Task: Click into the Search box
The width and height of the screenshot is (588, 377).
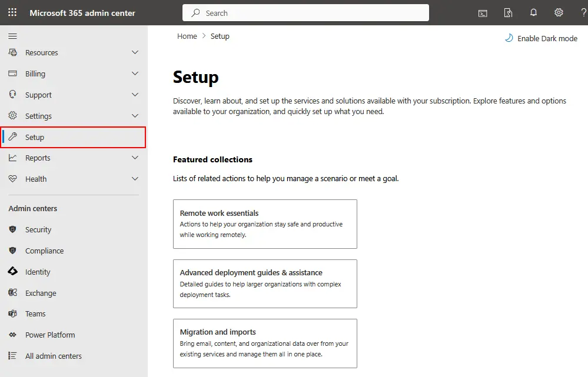Action: point(305,13)
